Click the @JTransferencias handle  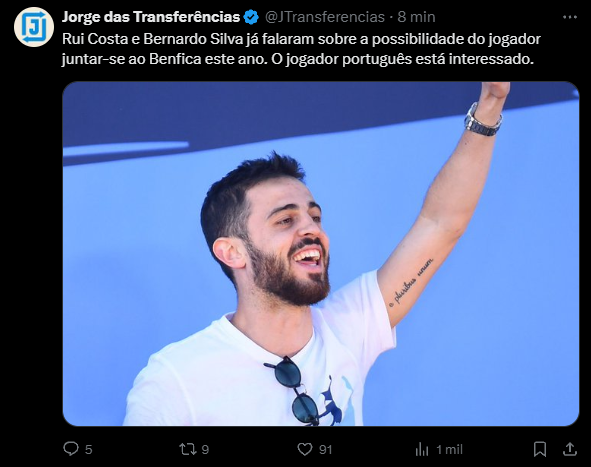pos(325,17)
